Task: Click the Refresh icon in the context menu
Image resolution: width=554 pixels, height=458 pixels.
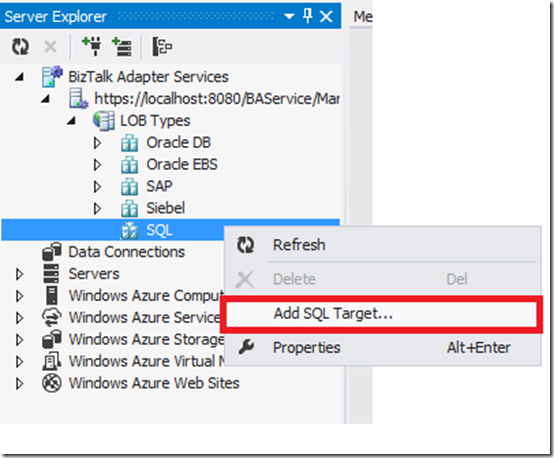Action: click(x=245, y=245)
